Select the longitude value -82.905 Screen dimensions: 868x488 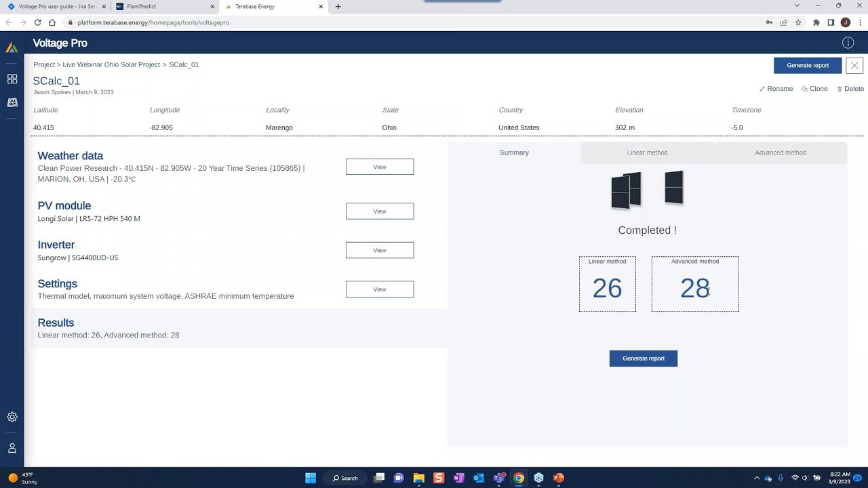[161, 127]
